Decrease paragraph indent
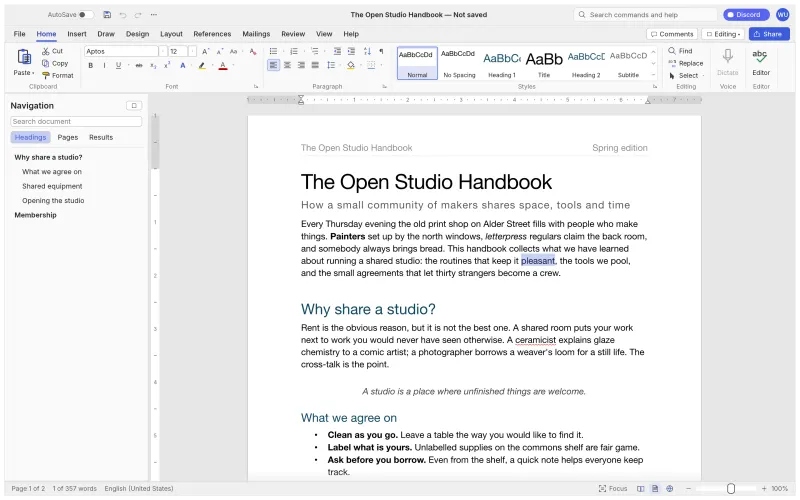This screenshot has height=500, width=800. pyautogui.click(x=337, y=51)
